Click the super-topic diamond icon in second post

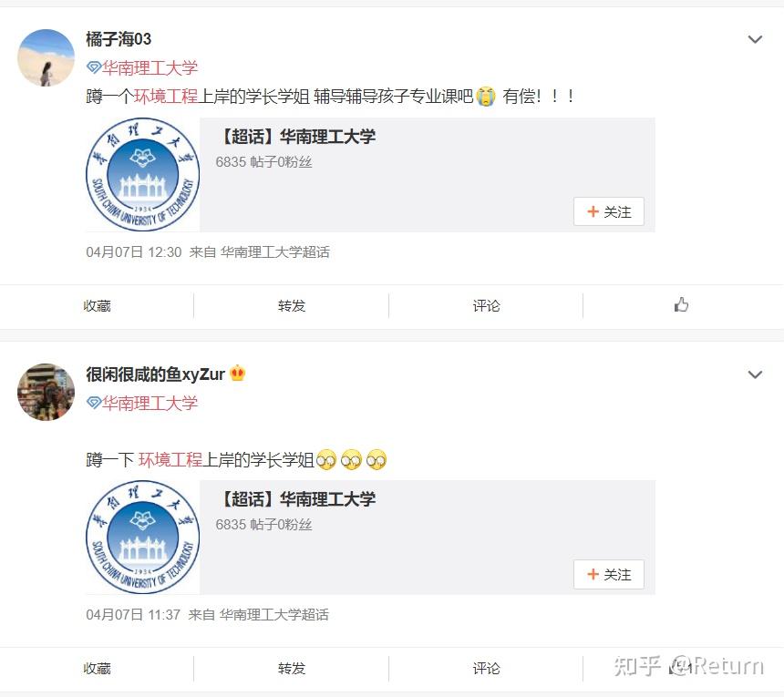(94, 403)
